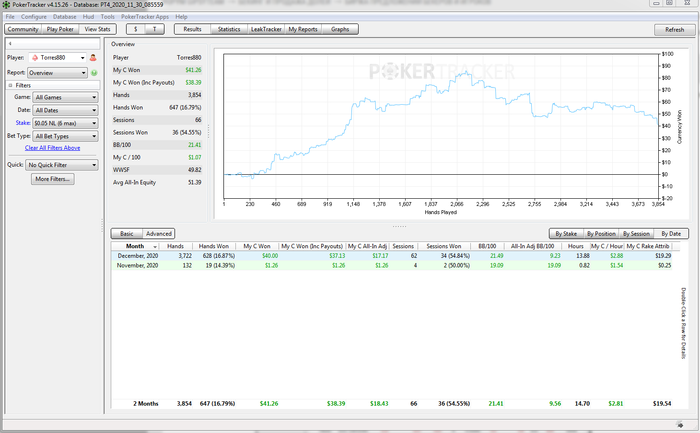Click the BB/100 overview value 21.41
700x433 pixels.
[x=195, y=145]
